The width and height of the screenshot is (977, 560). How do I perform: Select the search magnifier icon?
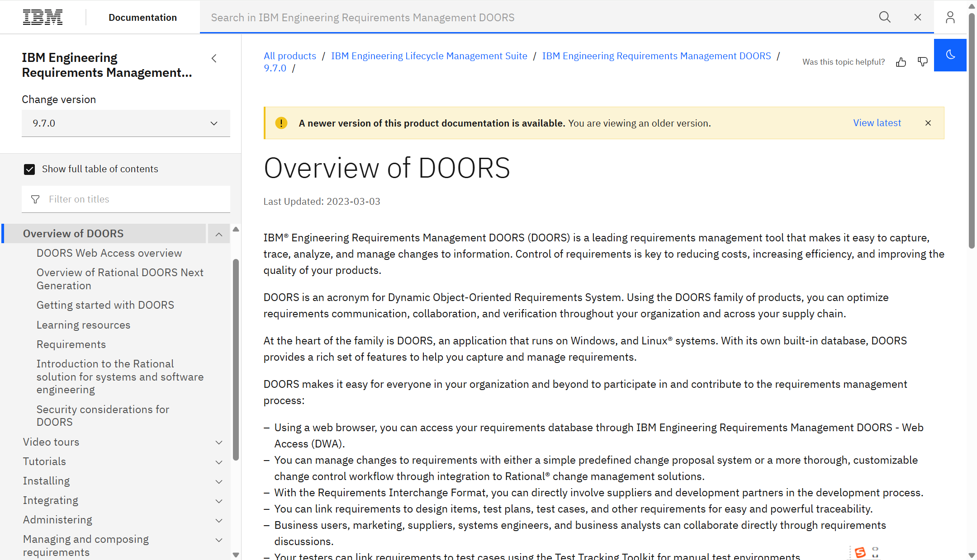click(885, 17)
